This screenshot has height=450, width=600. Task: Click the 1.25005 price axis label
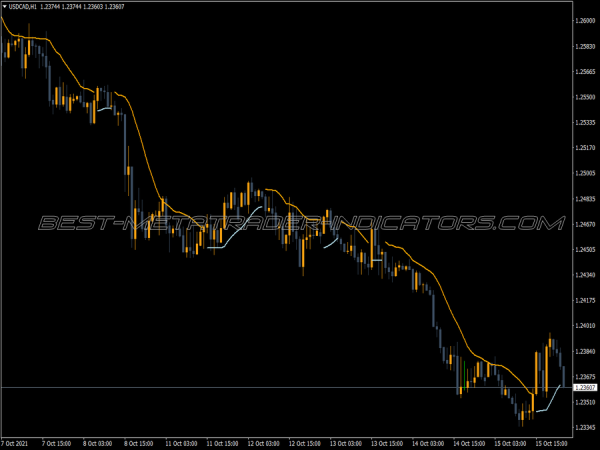click(585, 173)
